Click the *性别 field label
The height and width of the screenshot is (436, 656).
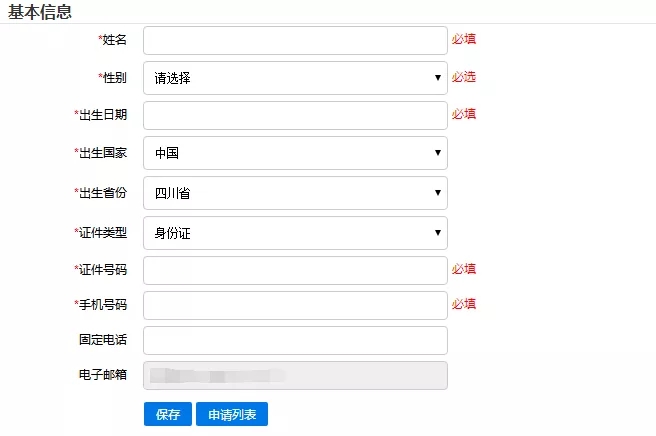[x=113, y=77]
